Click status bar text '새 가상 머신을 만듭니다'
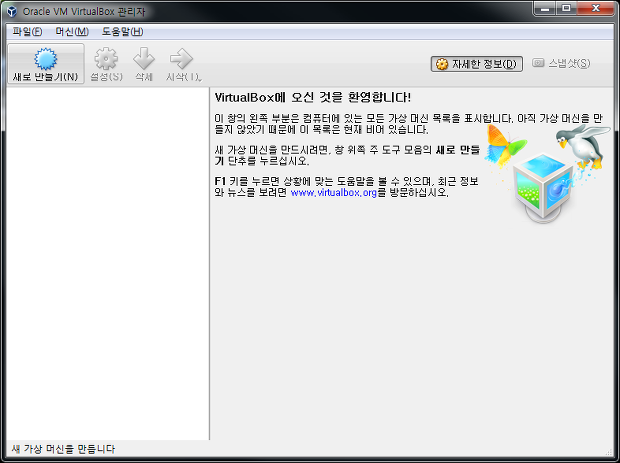Screen dimensions: 620x463 click(x=63, y=449)
